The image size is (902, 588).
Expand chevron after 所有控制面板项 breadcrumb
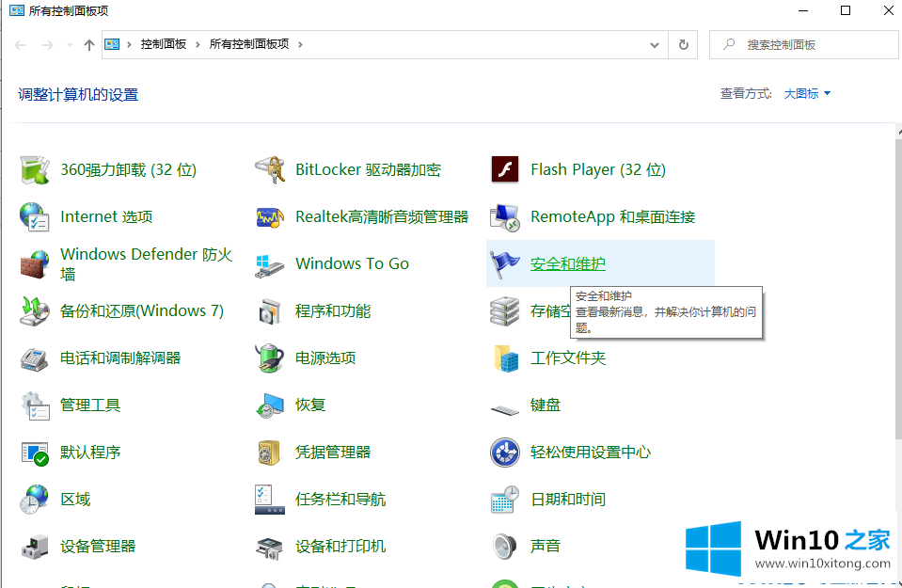(300, 45)
